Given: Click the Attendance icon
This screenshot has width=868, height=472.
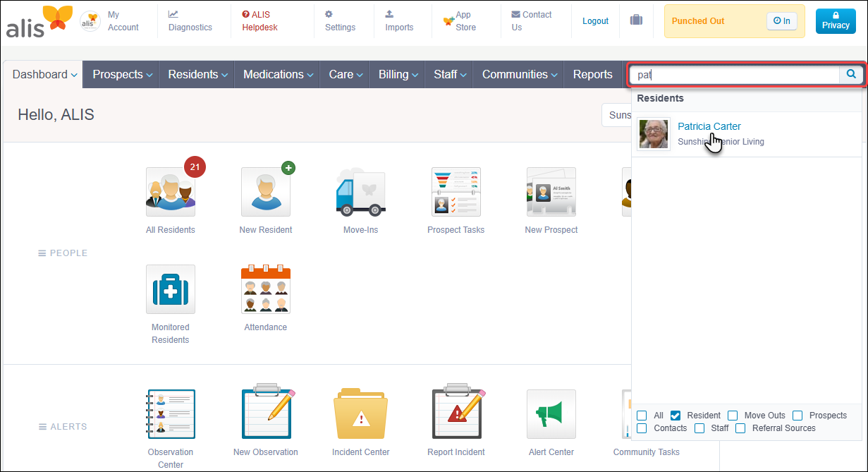Looking at the screenshot, I should 265,289.
